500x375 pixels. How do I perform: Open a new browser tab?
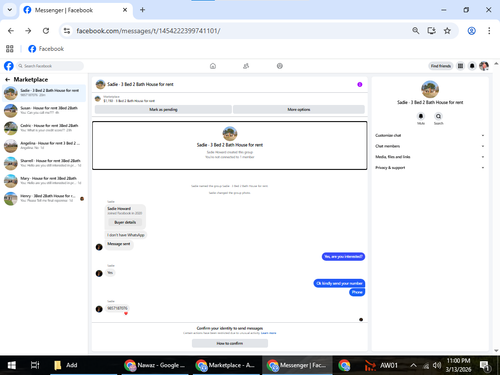pos(142,10)
